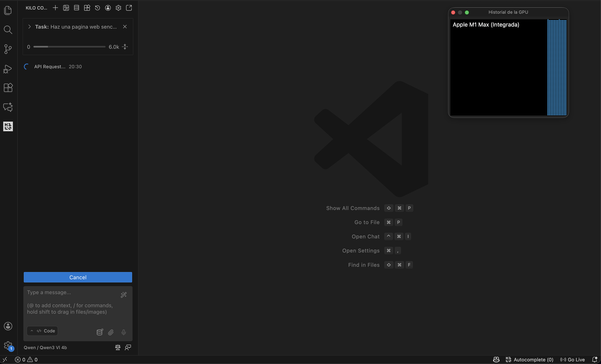Open Extensions in the activity bar
This screenshot has height=364, width=601.
(x=8, y=88)
